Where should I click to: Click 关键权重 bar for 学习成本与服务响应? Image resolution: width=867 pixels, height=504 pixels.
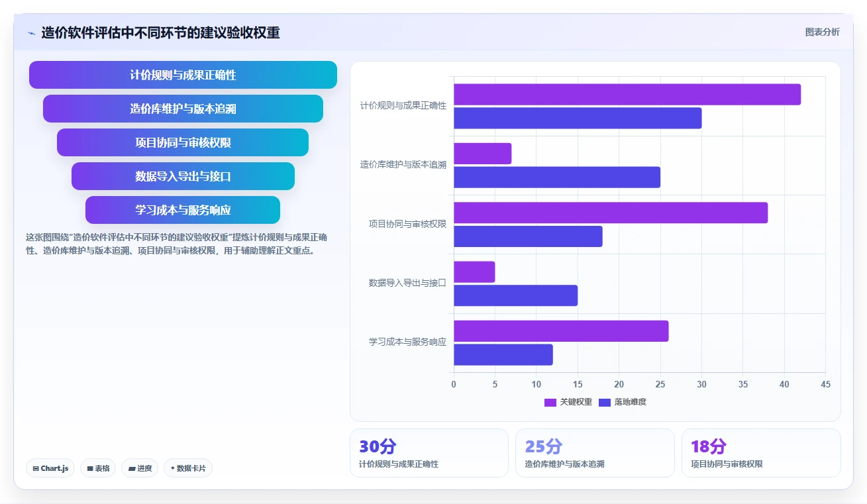561,331
